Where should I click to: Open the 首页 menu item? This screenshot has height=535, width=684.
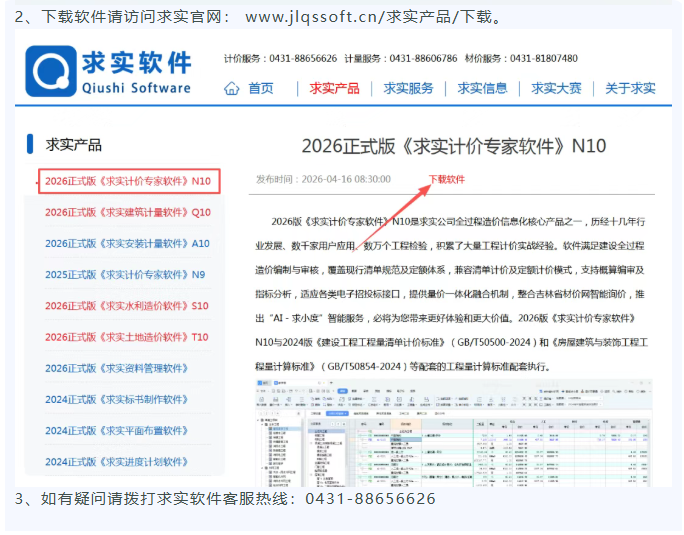pos(261,89)
